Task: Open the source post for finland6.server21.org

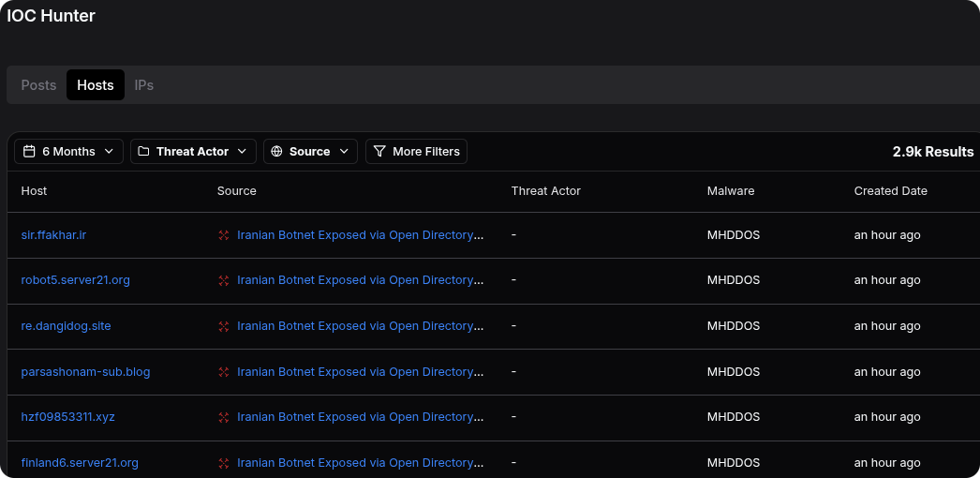Action: pyautogui.click(x=361, y=463)
